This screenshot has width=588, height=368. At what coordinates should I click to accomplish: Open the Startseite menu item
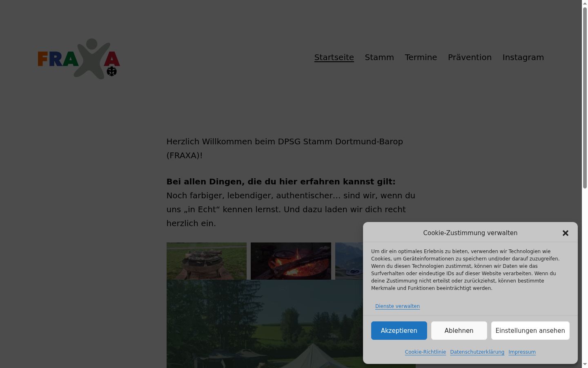click(x=334, y=57)
